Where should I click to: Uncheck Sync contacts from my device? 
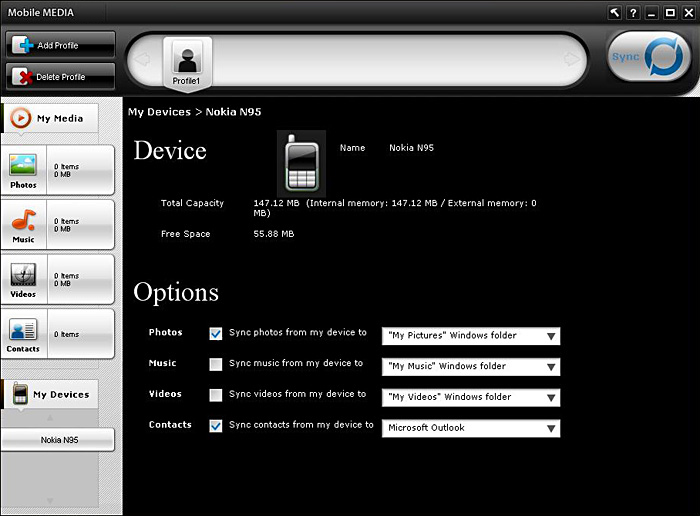tap(216, 426)
